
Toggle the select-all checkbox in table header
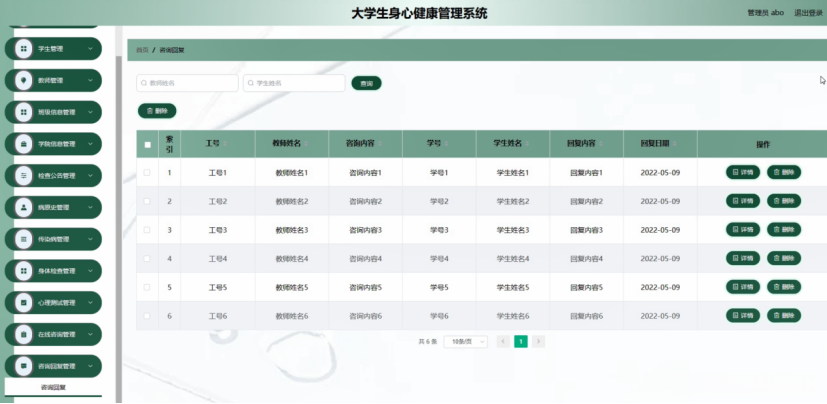pos(147,145)
